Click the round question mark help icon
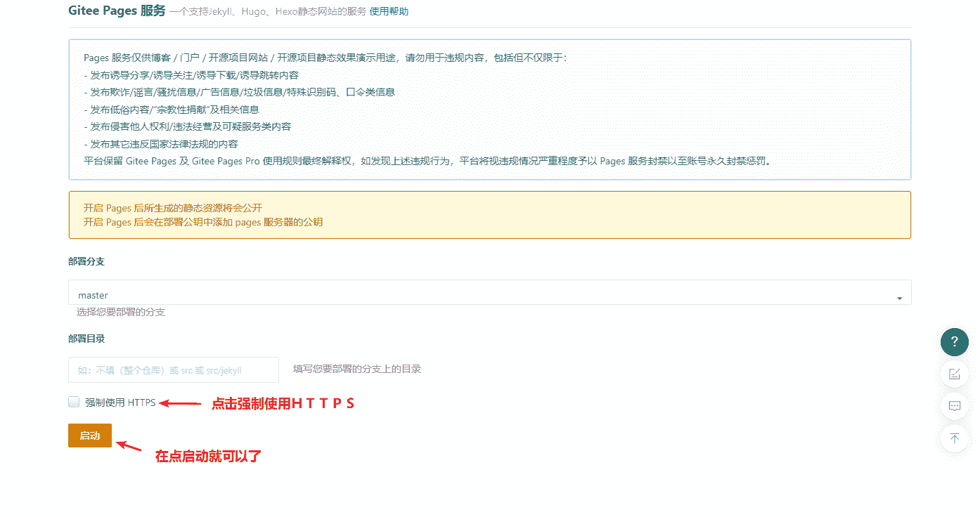 pyautogui.click(x=954, y=342)
